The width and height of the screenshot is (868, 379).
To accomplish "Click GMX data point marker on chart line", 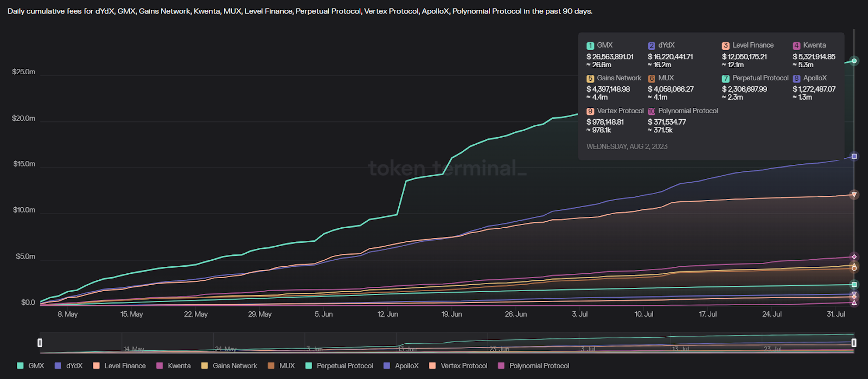I will click(854, 61).
